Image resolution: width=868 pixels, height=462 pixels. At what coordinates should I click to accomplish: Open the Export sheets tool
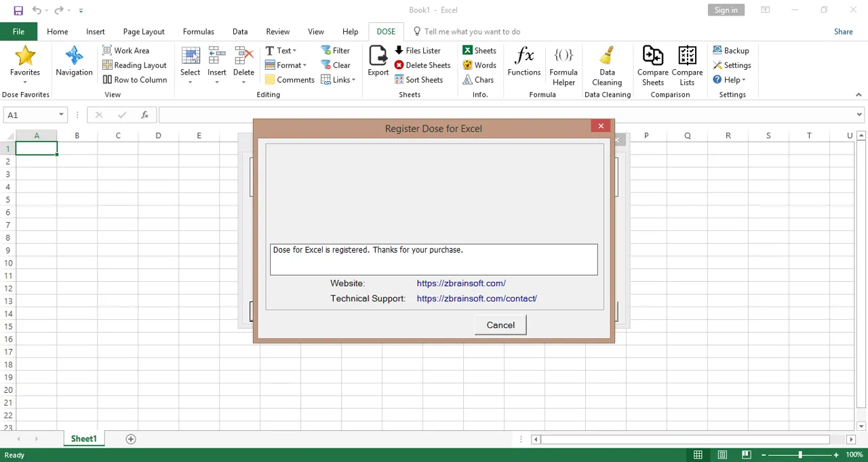pos(378,62)
